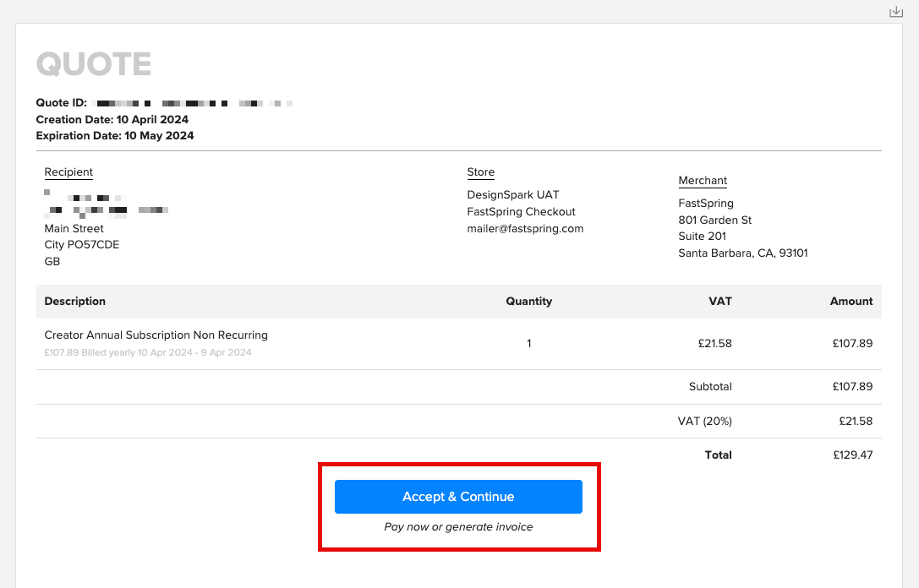Click the £129.47 total amount
This screenshot has width=919, height=588.
852,455
